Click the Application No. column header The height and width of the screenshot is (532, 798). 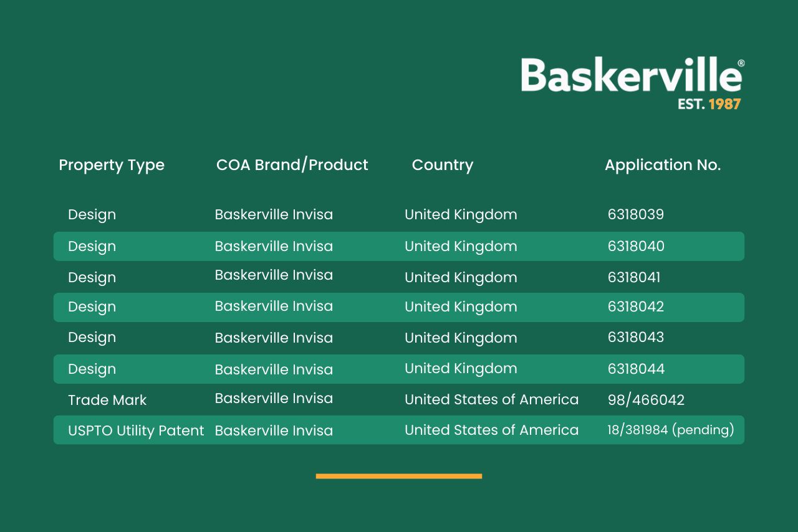tap(662, 165)
